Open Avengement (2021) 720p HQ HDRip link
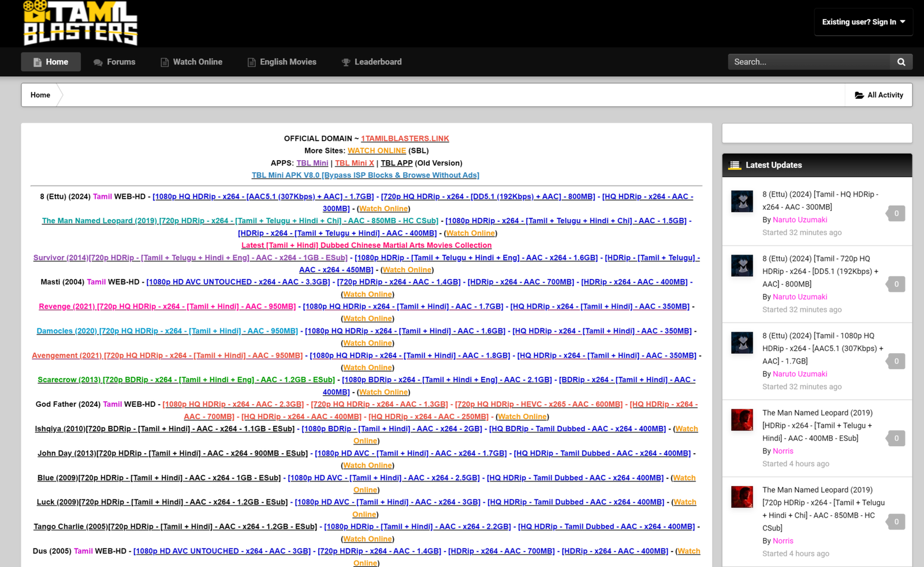 167,355
